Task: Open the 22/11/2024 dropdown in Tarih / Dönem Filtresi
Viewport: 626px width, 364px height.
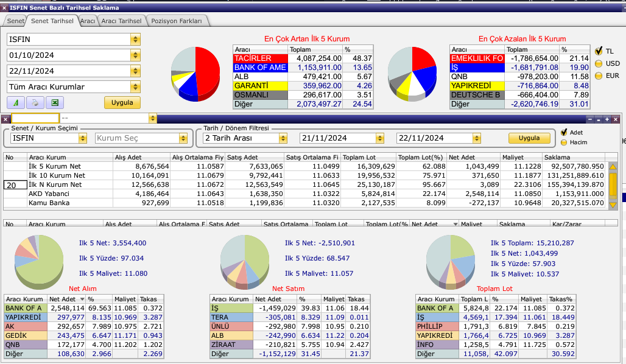Action: (476, 138)
